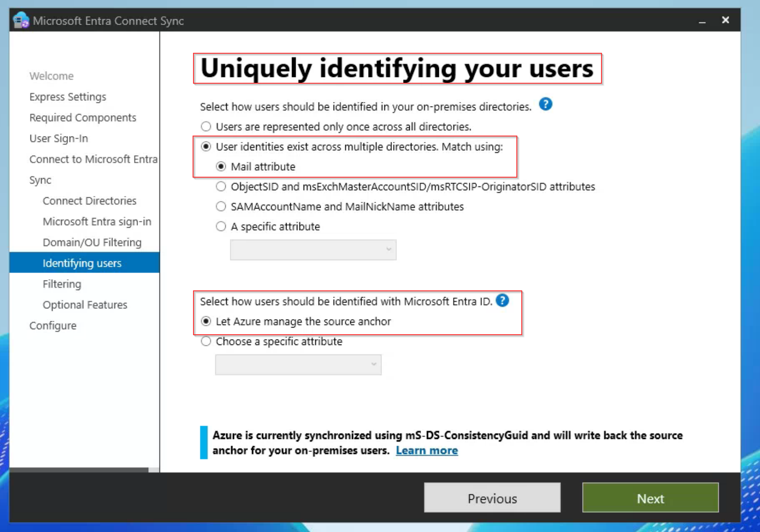
Task: Enable matching by a specific attribute
Action: pyautogui.click(x=220, y=226)
